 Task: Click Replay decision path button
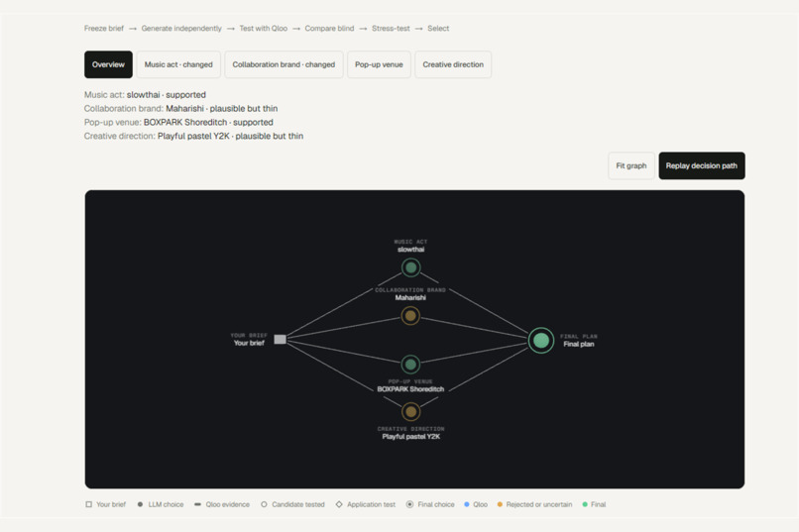click(x=702, y=166)
